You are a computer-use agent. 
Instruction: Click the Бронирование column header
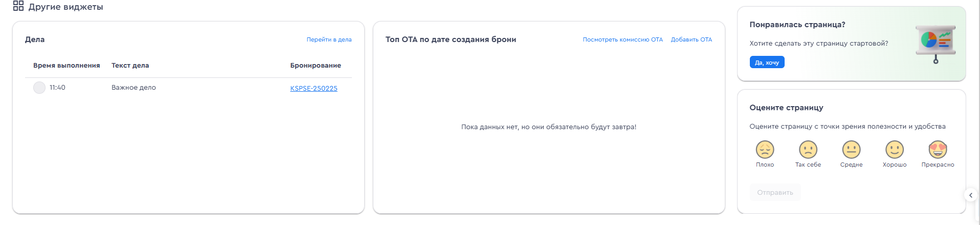point(316,66)
